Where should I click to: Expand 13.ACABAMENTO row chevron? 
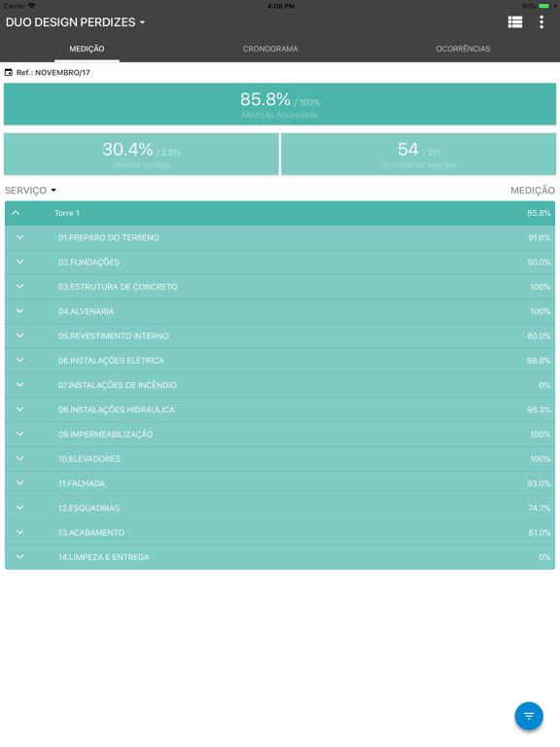click(x=20, y=532)
